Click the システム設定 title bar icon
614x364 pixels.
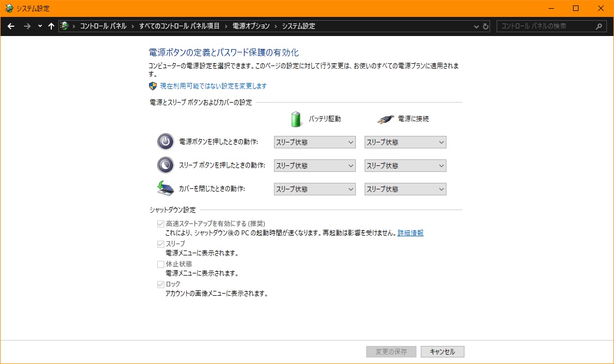[x=9, y=8]
